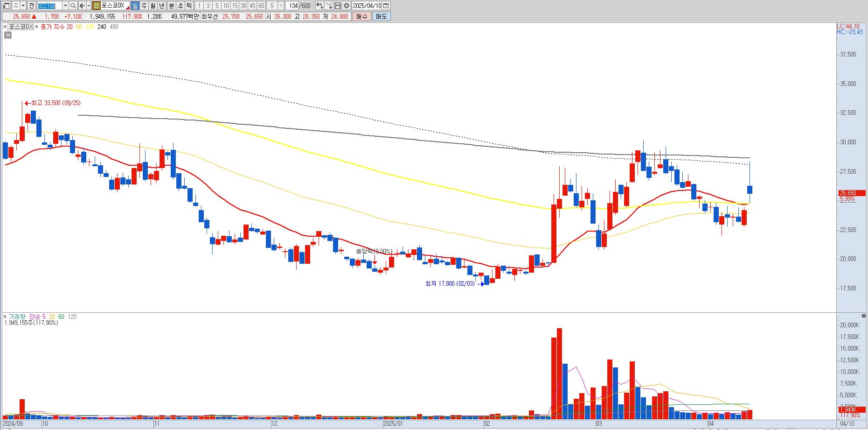The height and width of the screenshot is (430, 868).
Task: Switch to the 월 monthly chart period
Action: coord(153,6)
